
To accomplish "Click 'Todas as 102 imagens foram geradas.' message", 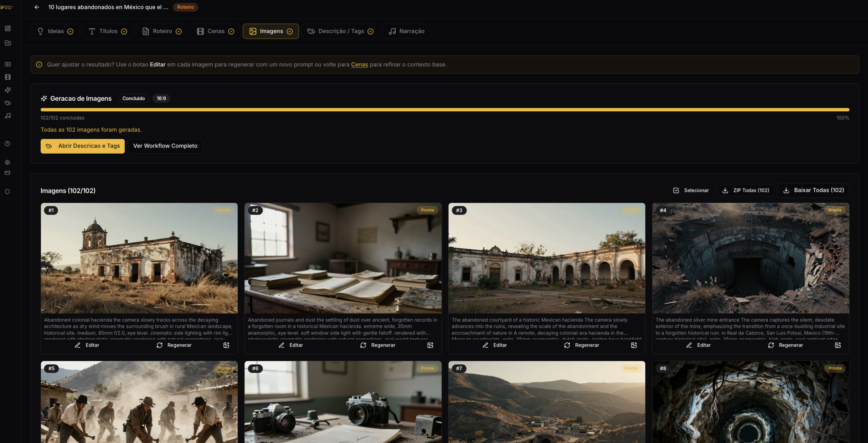I will [x=91, y=130].
